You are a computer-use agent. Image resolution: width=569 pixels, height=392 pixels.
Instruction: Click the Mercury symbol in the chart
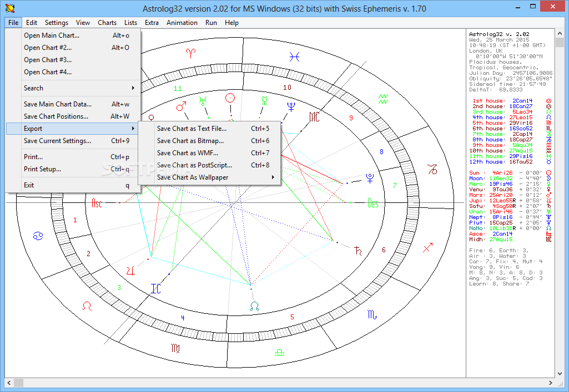click(265, 101)
